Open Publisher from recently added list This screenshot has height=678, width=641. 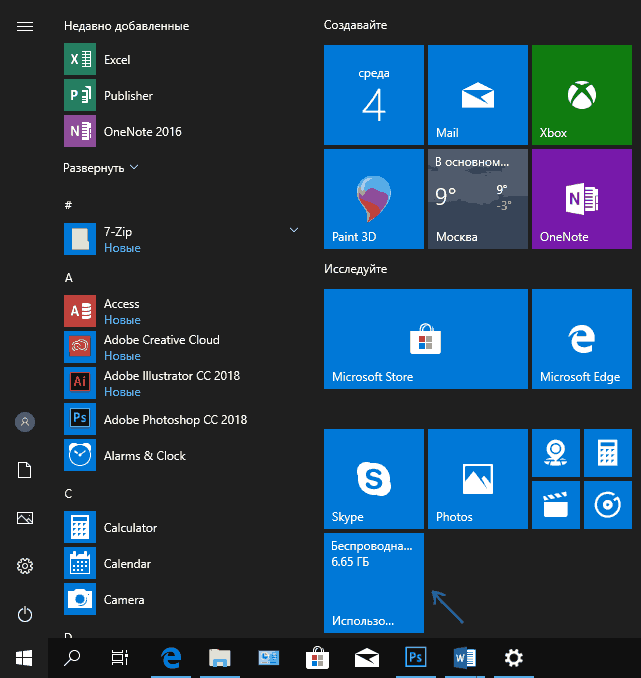(182, 95)
